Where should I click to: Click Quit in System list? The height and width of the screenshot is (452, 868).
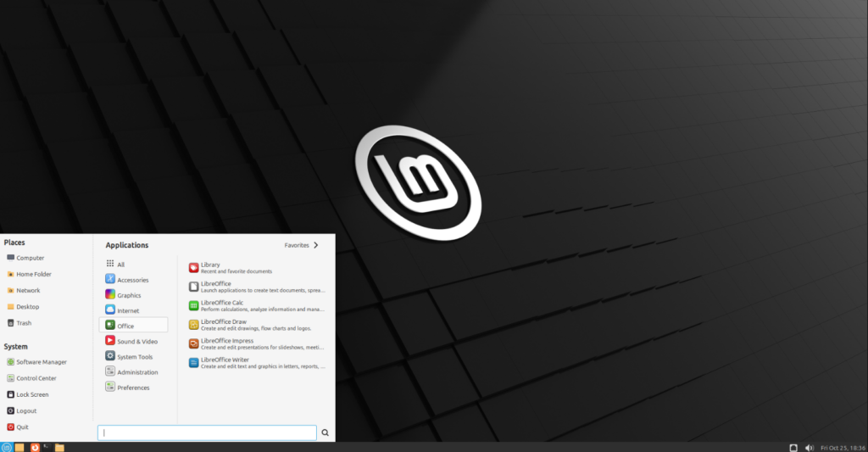coord(18,427)
